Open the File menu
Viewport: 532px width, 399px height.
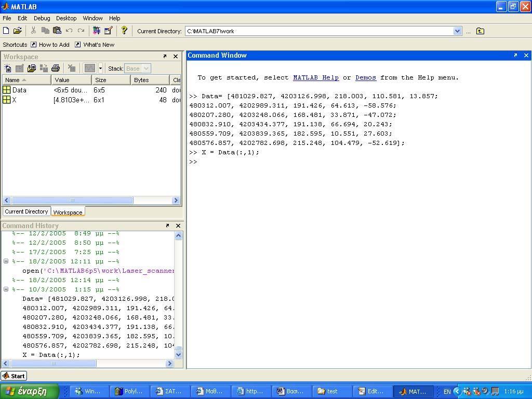click(7, 18)
